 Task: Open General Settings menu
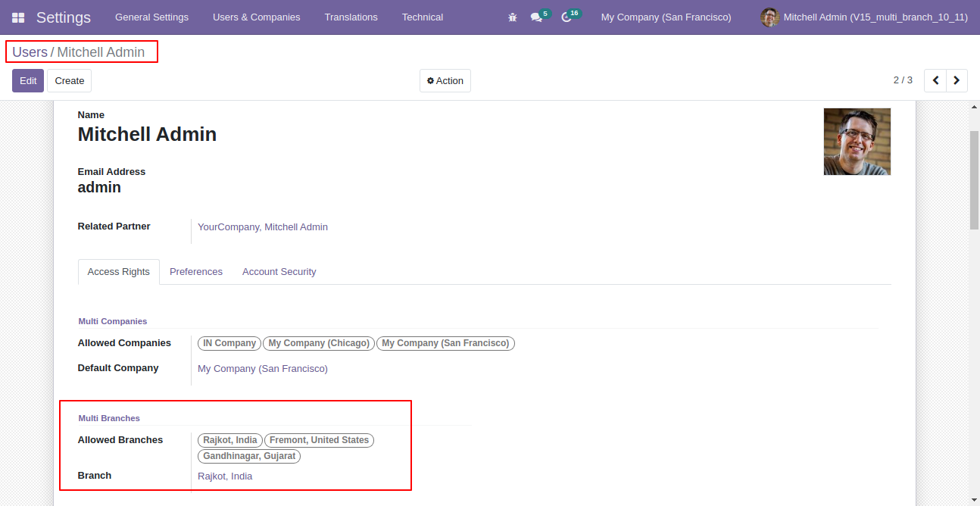click(x=151, y=17)
